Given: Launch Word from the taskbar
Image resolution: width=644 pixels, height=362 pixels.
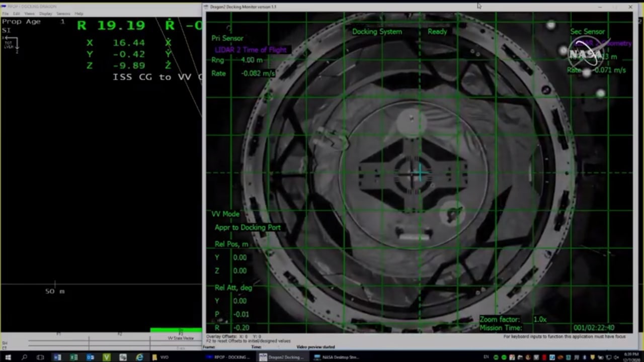Looking at the screenshot, I should tap(57, 357).
